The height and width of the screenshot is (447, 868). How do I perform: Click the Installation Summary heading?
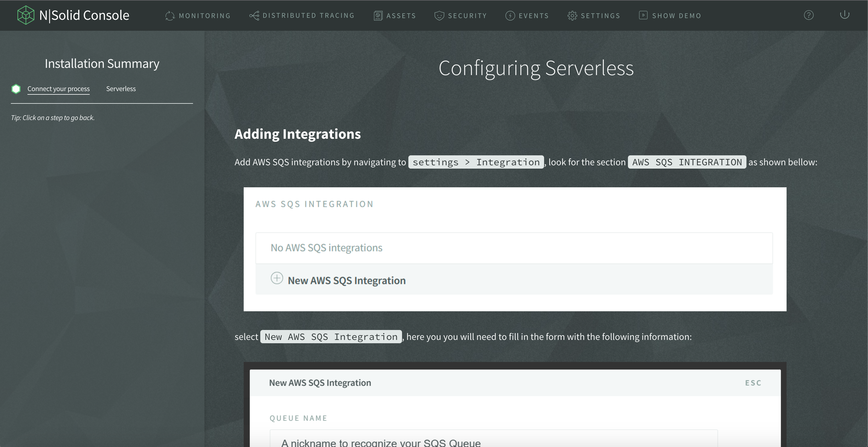[x=102, y=63]
